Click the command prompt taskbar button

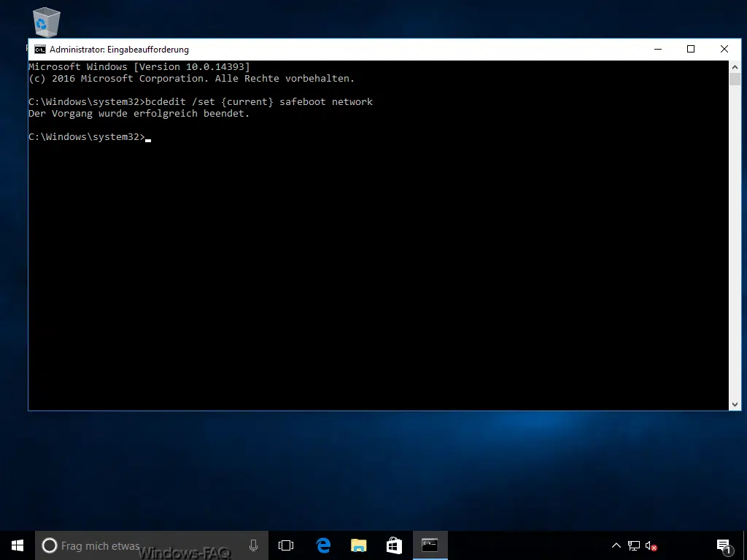[x=430, y=545]
